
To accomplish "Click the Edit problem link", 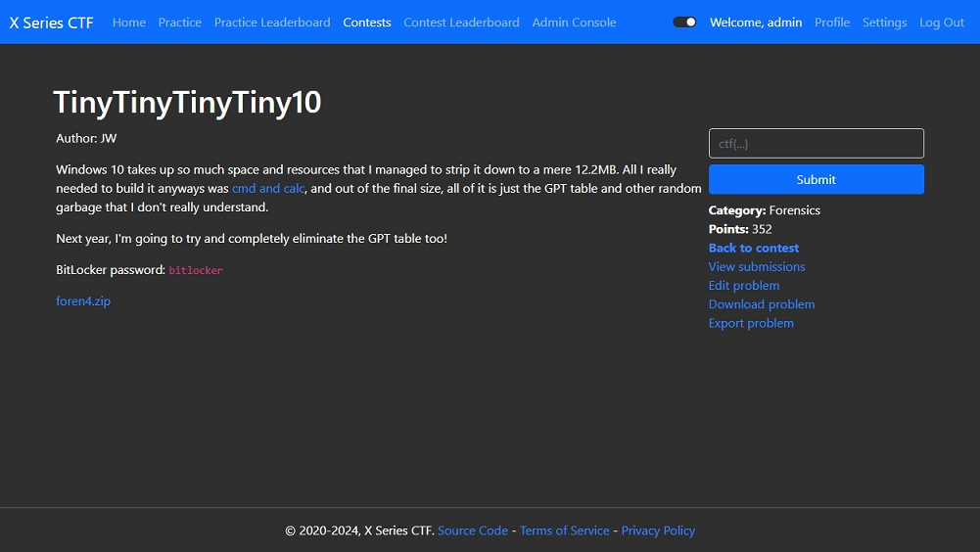I will [744, 286].
